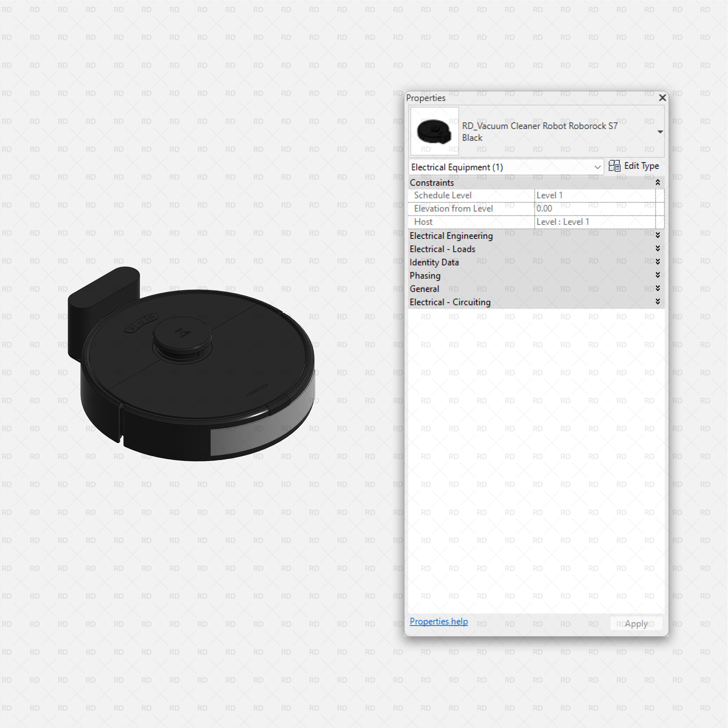
Task: Expand the Identity Data section
Action: 658,262
